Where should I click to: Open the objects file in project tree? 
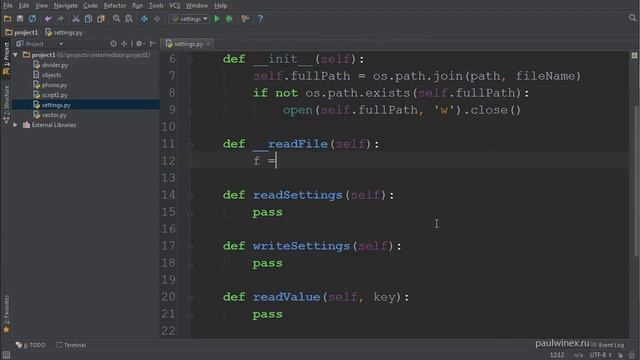[x=51, y=75]
